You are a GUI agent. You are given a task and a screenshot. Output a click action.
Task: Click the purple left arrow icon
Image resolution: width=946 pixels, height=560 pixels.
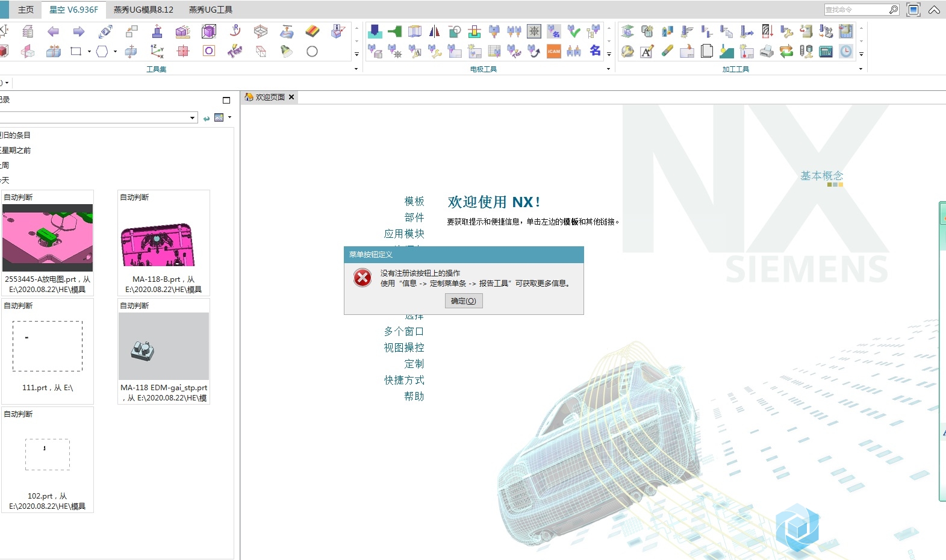53,31
